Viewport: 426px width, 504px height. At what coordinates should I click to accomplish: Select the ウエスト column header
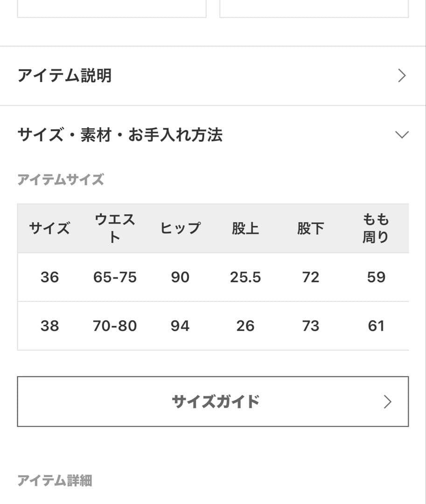[x=115, y=228]
